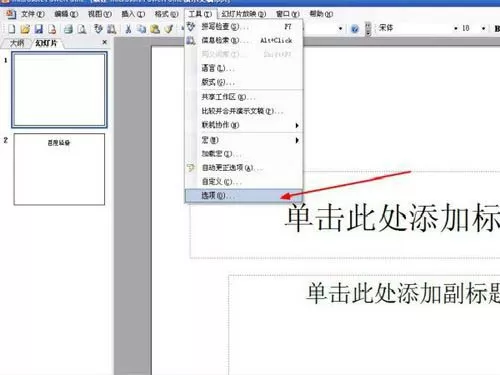Choose 选项 at the bottom of the menu
500x375 pixels.
[x=244, y=196]
